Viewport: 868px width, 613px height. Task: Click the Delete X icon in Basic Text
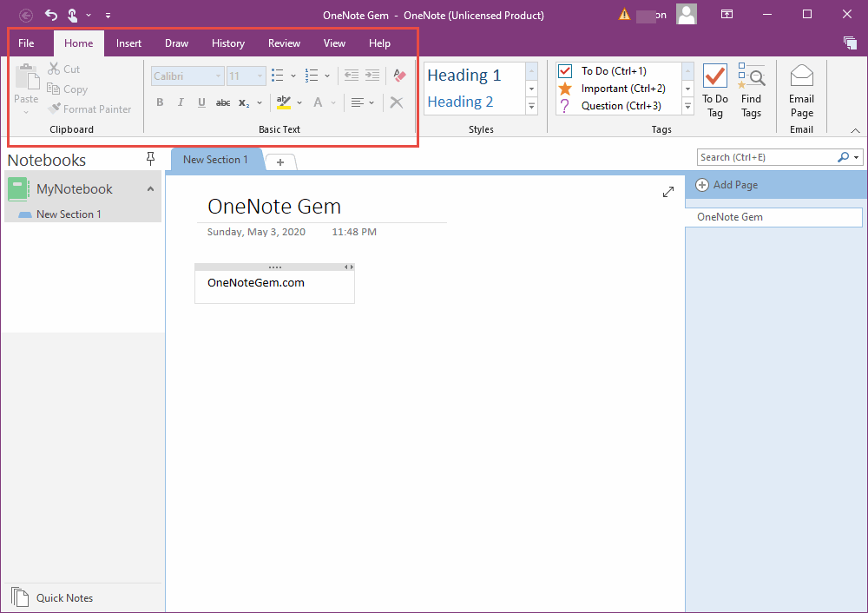397,102
